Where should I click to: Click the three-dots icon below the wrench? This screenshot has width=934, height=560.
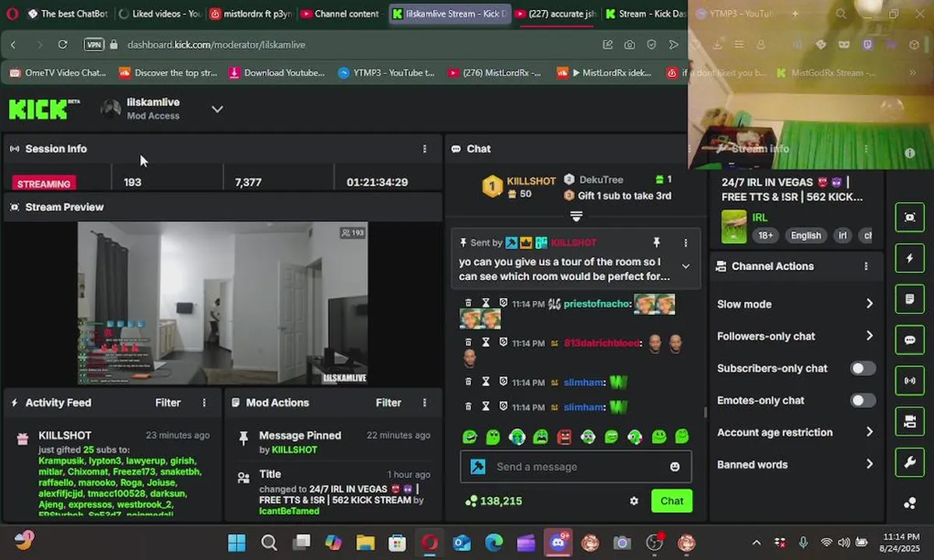point(910,503)
